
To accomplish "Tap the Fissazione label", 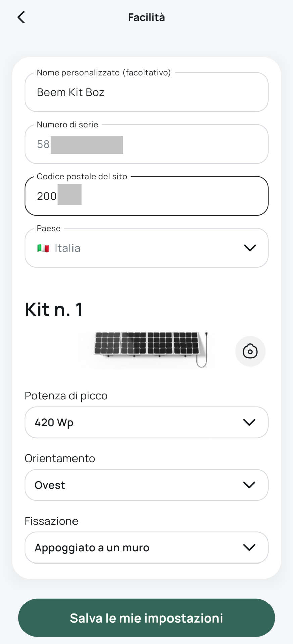I will [x=51, y=521].
